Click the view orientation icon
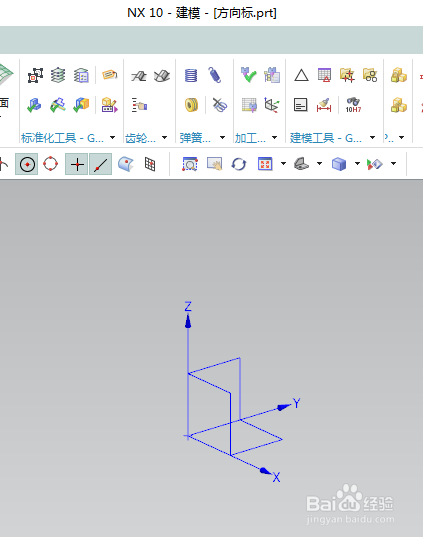The height and width of the screenshot is (537, 423). coord(301,164)
